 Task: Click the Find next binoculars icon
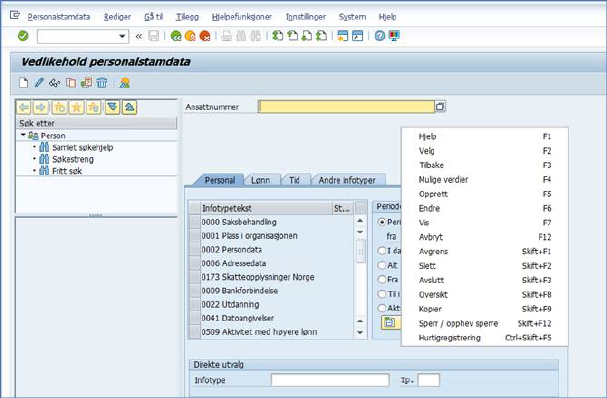[255, 36]
